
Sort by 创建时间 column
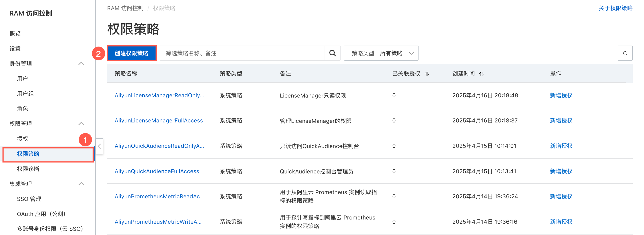[481, 74]
